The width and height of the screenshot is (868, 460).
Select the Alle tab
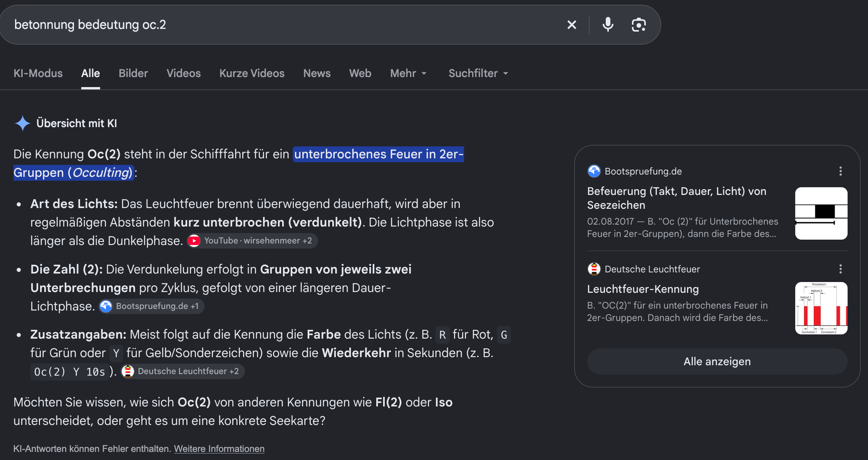pos(90,73)
